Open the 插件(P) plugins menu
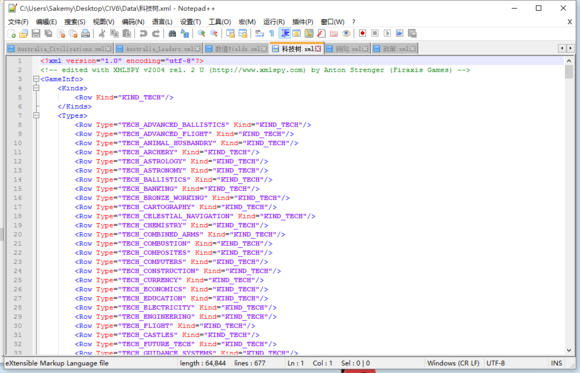The image size is (580, 373). [x=303, y=22]
